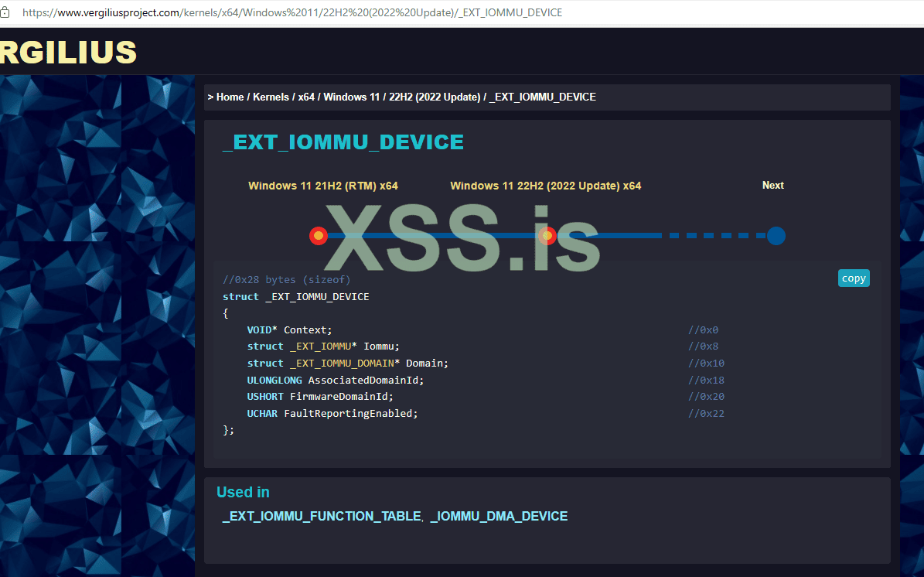Go to Home in breadcrumb

pyautogui.click(x=230, y=97)
